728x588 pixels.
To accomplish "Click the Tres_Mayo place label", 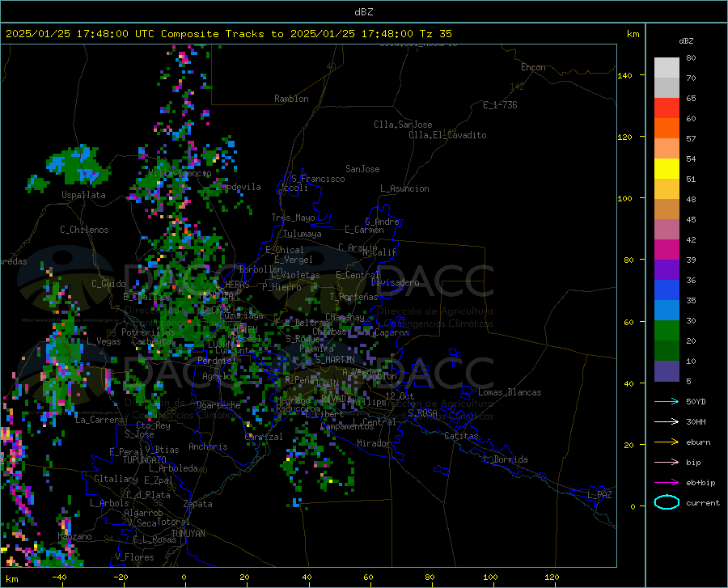I will pyautogui.click(x=293, y=218).
